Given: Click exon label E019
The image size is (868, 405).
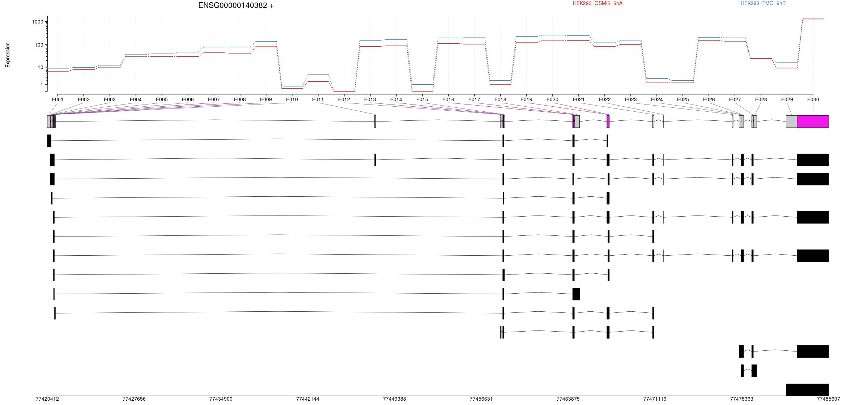Looking at the screenshot, I should [526, 99].
